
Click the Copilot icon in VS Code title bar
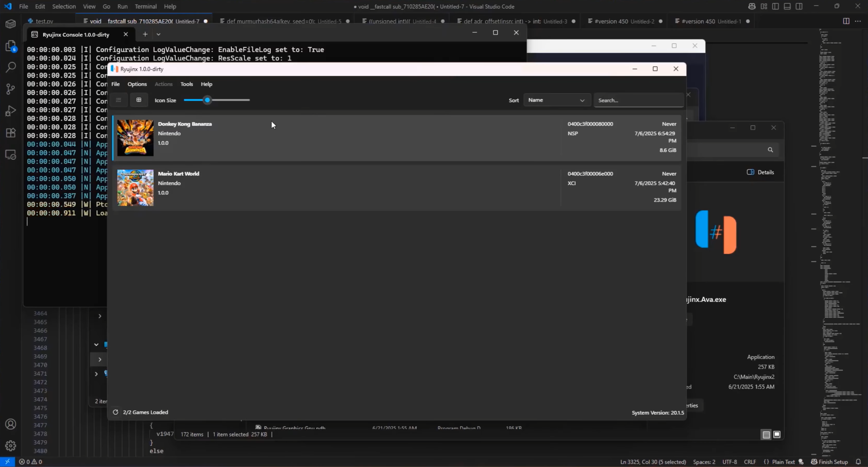pyautogui.click(x=752, y=6)
